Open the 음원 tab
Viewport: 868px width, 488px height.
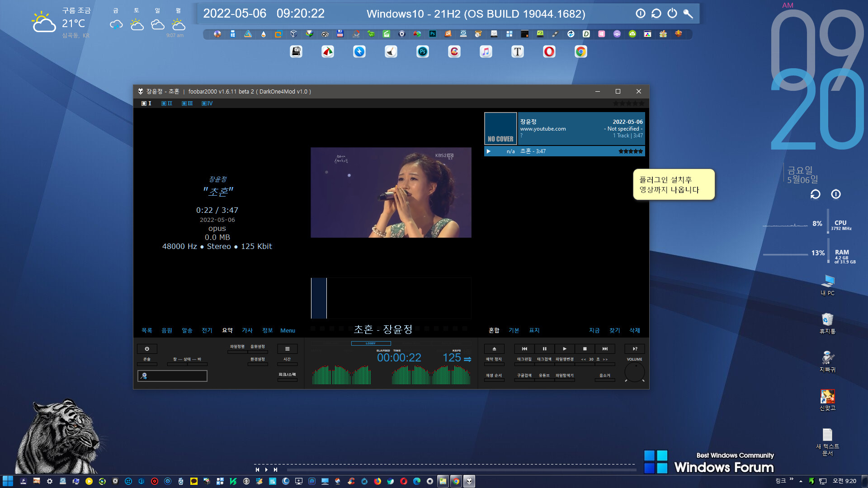point(167,330)
